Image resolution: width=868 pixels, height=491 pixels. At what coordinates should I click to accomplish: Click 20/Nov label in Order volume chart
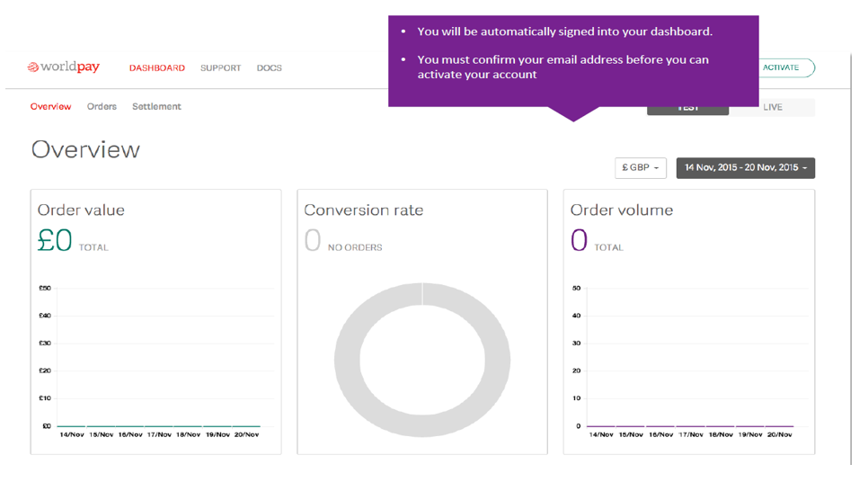(x=779, y=434)
